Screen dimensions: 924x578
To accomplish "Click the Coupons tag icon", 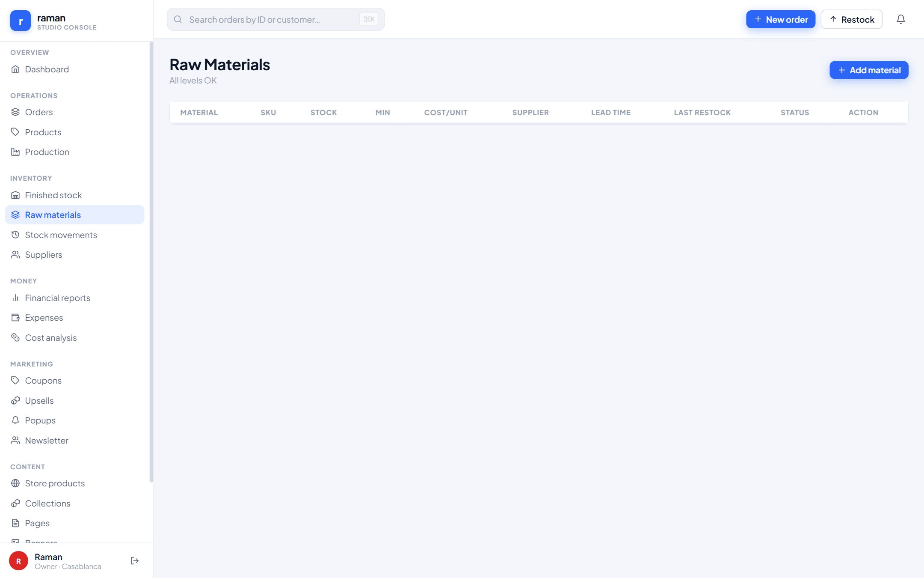I will [x=15, y=380].
